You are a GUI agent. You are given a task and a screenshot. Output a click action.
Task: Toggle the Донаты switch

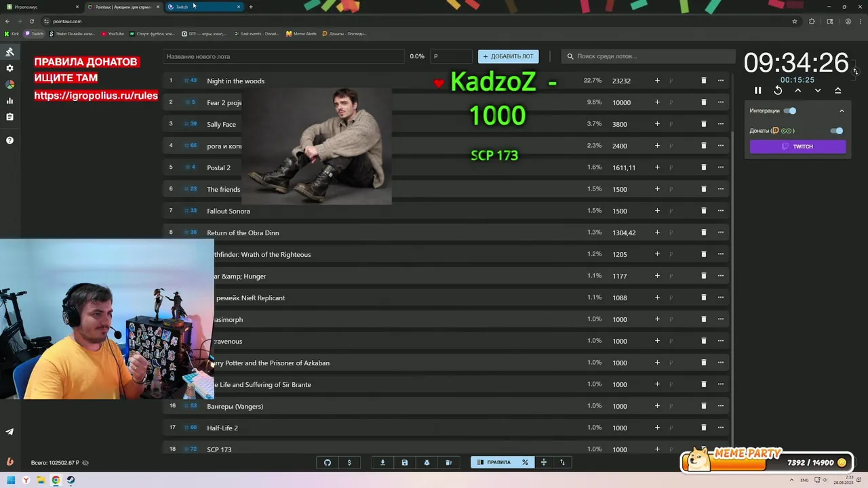click(837, 131)
